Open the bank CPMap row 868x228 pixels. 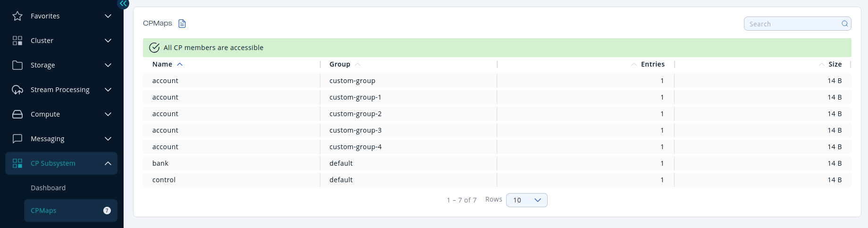click(160, 163)
